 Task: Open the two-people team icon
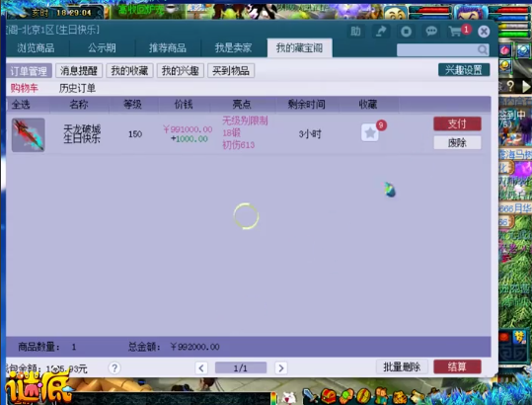pyautogui.click(x=382, y=396)
